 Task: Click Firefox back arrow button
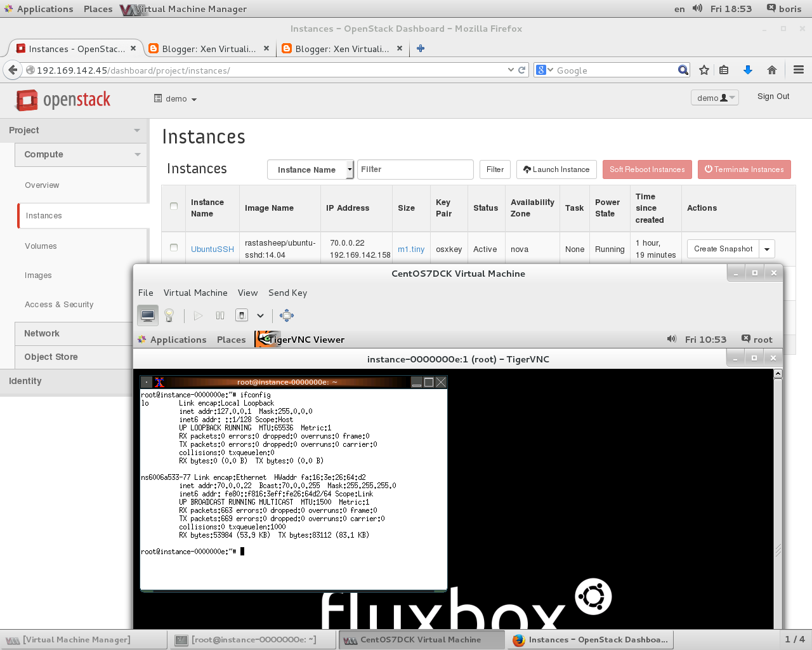[x=13, y=70]
